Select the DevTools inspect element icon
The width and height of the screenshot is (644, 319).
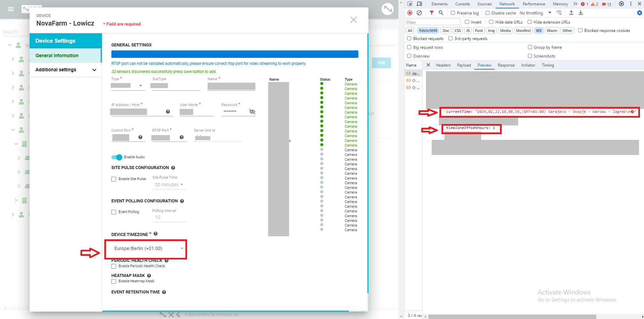click(x=410, y=4)
